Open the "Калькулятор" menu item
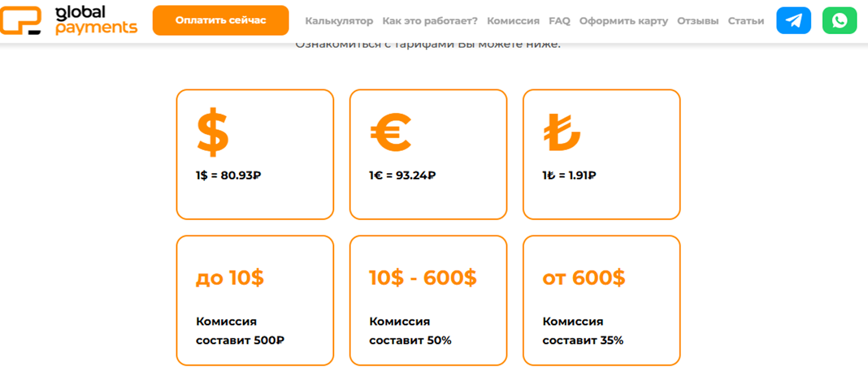 pos(339,21)
